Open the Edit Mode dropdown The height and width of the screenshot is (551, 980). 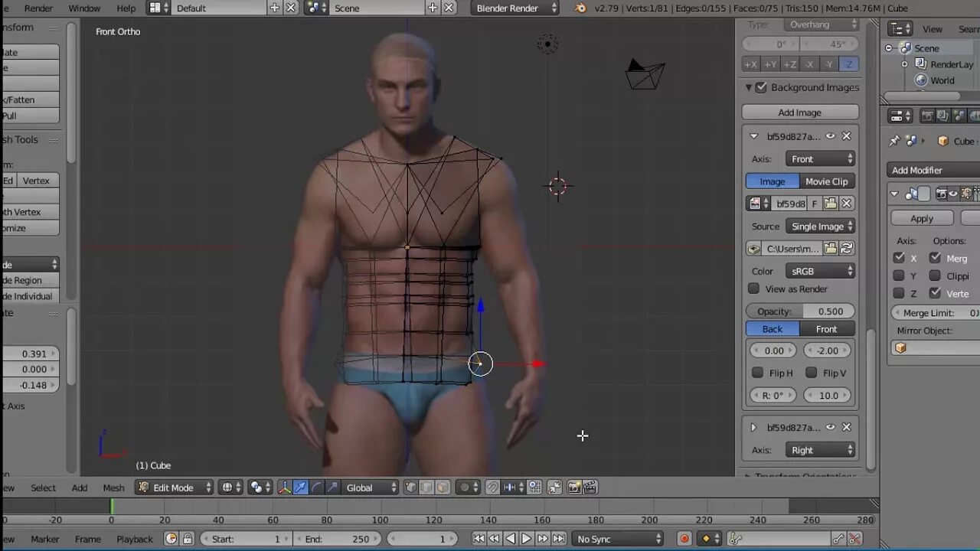[175, 487]
